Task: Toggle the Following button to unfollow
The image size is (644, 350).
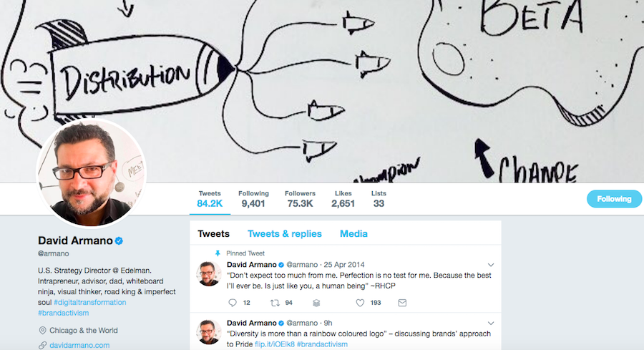Action: pos(614,199)
